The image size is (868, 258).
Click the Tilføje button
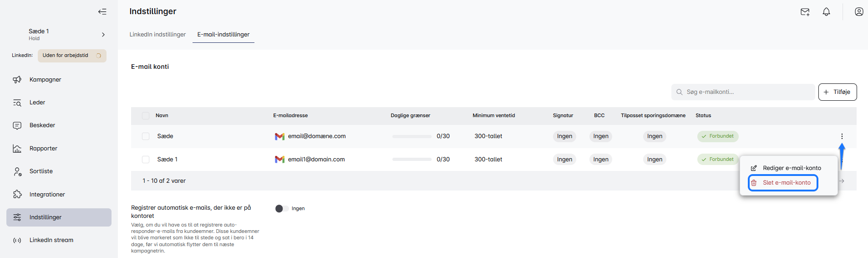[837, 92]
